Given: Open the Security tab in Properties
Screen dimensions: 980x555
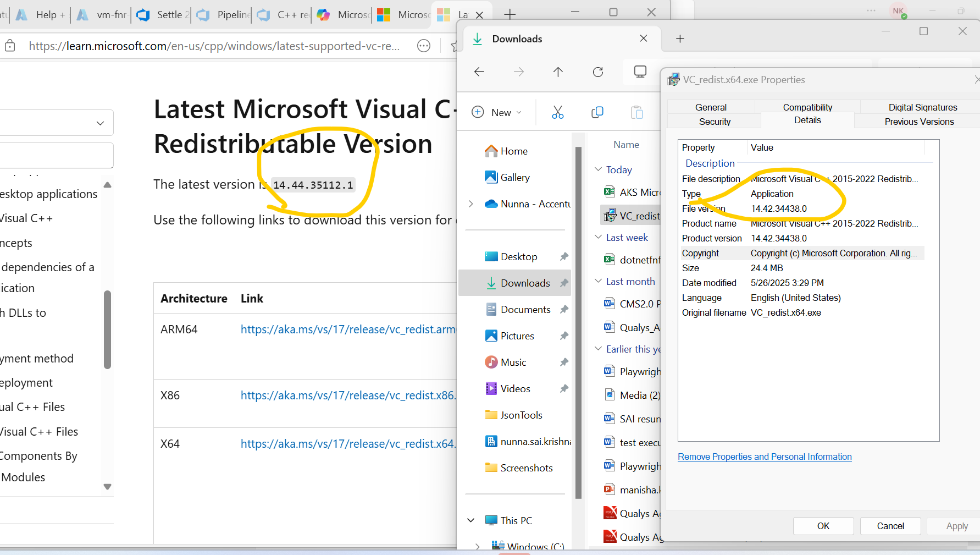Looking at the screenshot, I should pos(715,122).
